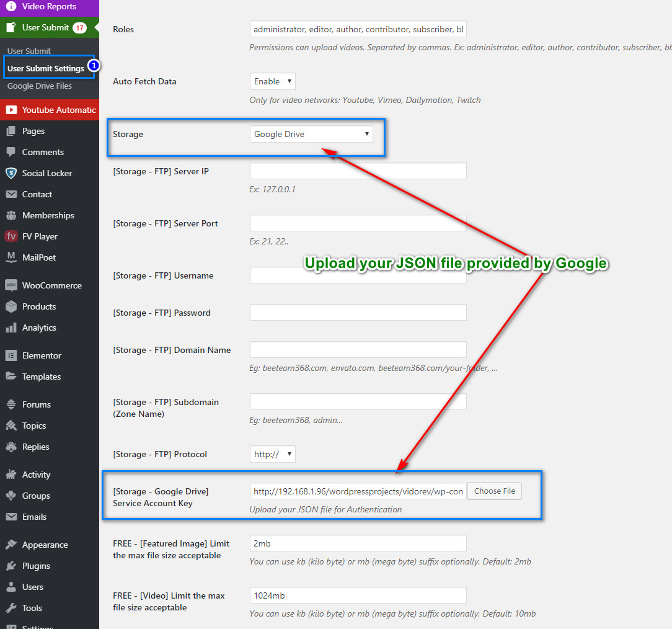This screenshot has width=672, height=629.
Task: Click the Plugins icon in sidebar
Action: pos(11,566)
